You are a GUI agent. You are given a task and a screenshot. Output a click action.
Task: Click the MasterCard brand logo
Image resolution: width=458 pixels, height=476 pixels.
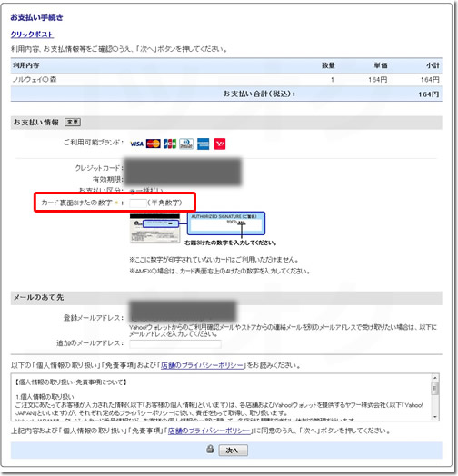(x=154, y=144)
